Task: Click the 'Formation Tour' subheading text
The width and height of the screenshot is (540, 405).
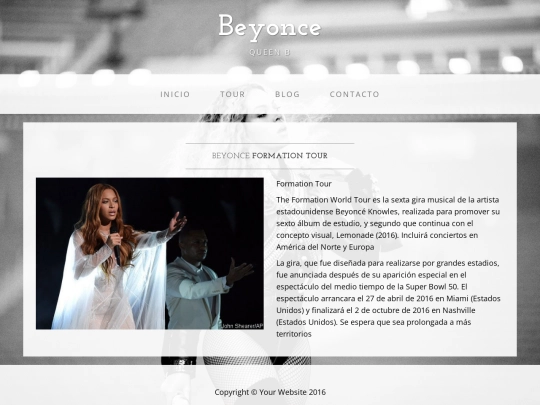Action: click(304, 184)
